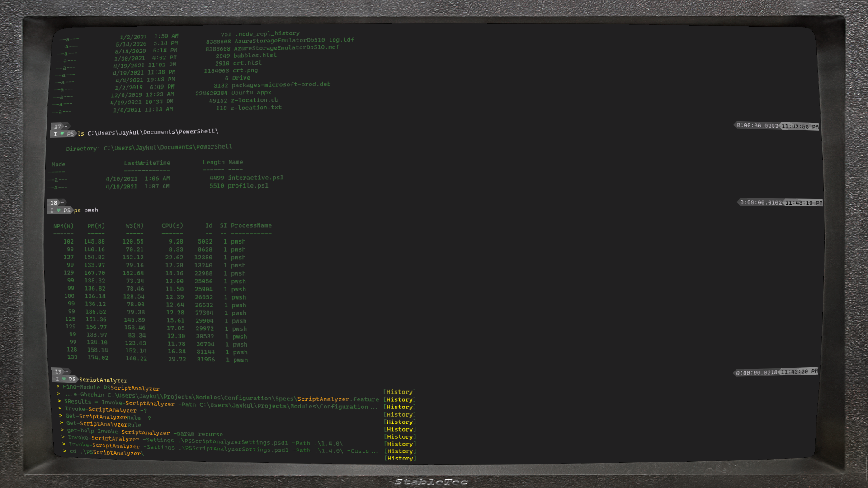
Task: Click the PS segment before ScriptAnalyzer input
Action: [x=72, y=379]
